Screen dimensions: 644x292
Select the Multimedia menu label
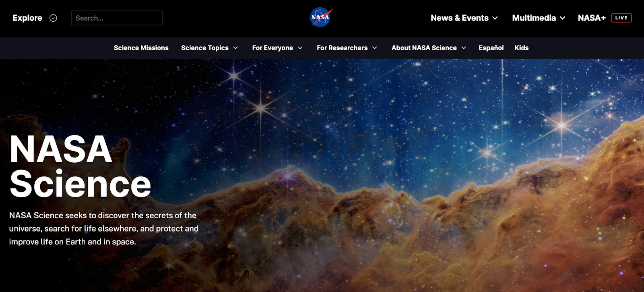534,18
